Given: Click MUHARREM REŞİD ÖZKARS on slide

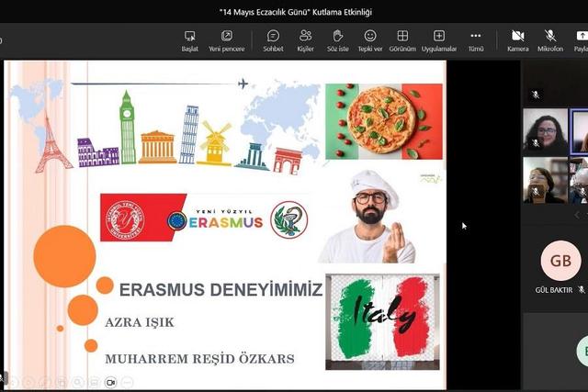Looking at the screenshot, I should pos(199,359).
